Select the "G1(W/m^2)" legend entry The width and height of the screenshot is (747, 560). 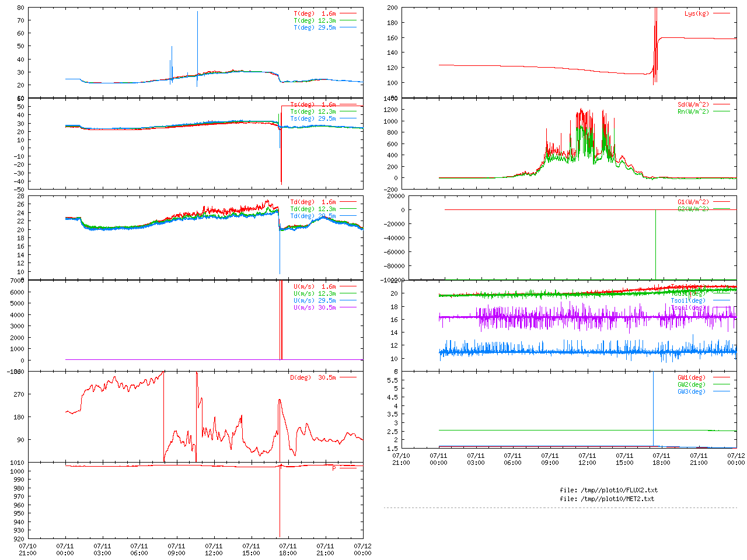(x=693, y=202)
